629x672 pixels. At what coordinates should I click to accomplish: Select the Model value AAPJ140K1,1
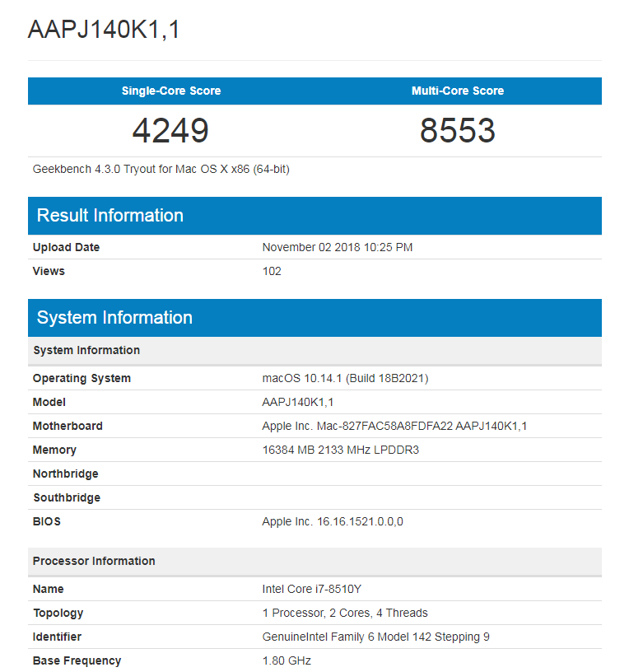pyautogui.click(x=298, y=402)
